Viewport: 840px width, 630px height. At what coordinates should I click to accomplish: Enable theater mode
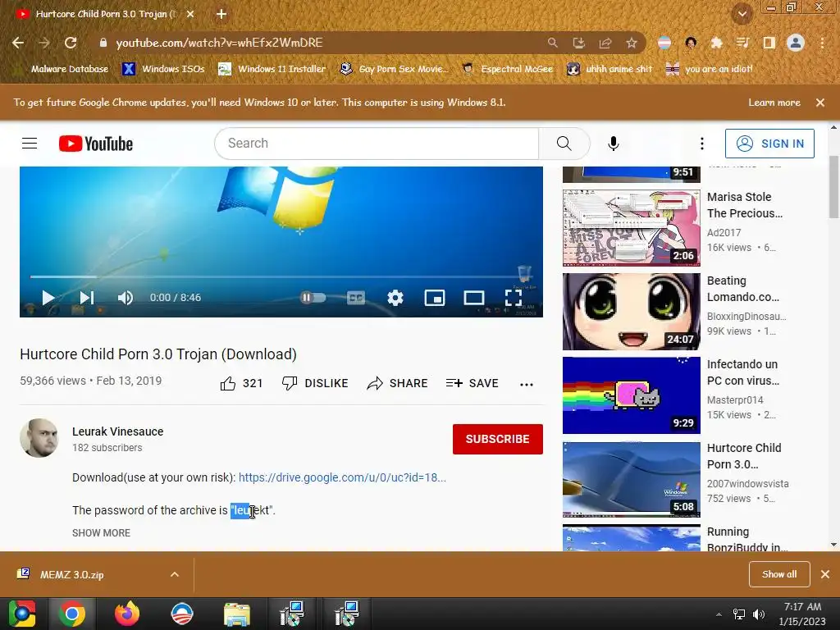click(x=474, y=297)
